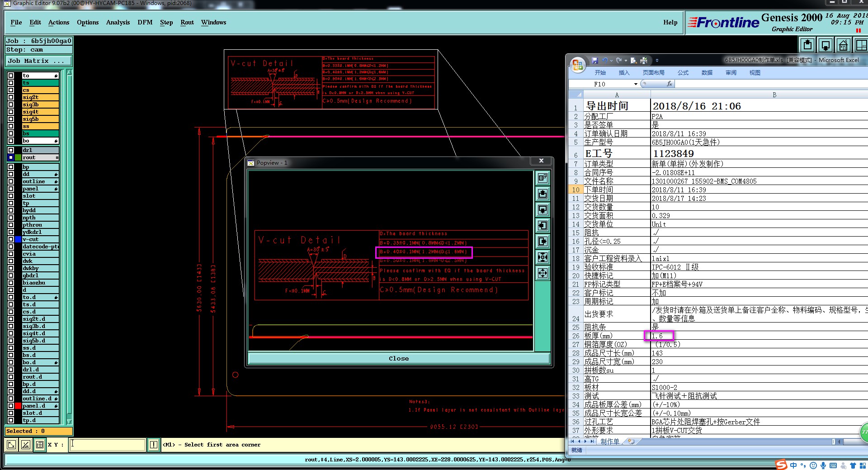Click the red color swatch beside panel.d layer
This screenshot has width=868, height=470.
(x=18, y=406)
